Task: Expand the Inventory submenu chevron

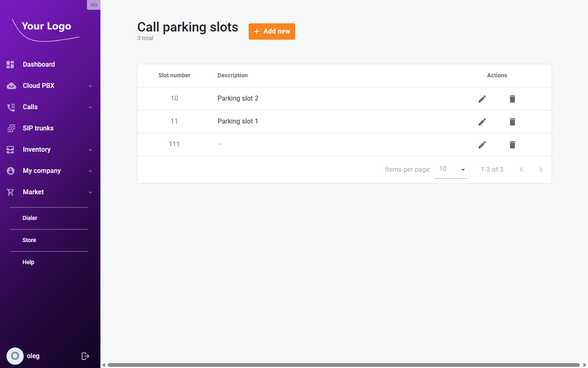Action: coord(90,150)
